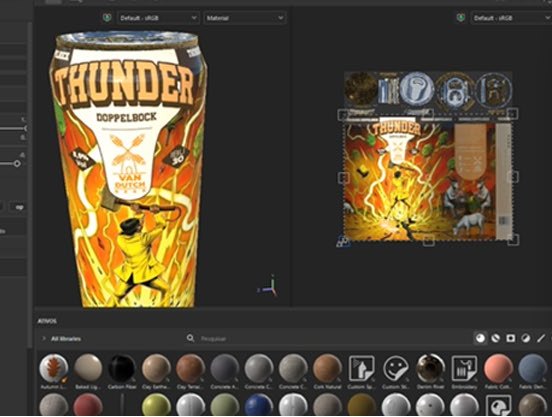Image resolution: width=552 pixels, height=417 pixels.
Task: Click the 3D Thunder can model
Action: click(x=128, y=169)
